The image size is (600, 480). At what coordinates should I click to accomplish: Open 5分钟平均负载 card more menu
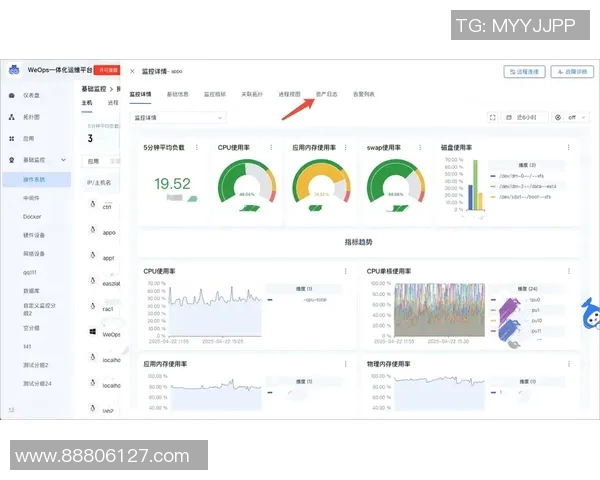tap(197, 147)
